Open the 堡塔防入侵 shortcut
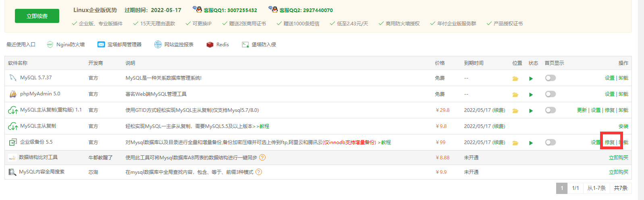This screenshot has height=200, width=644. coord(259,45)
